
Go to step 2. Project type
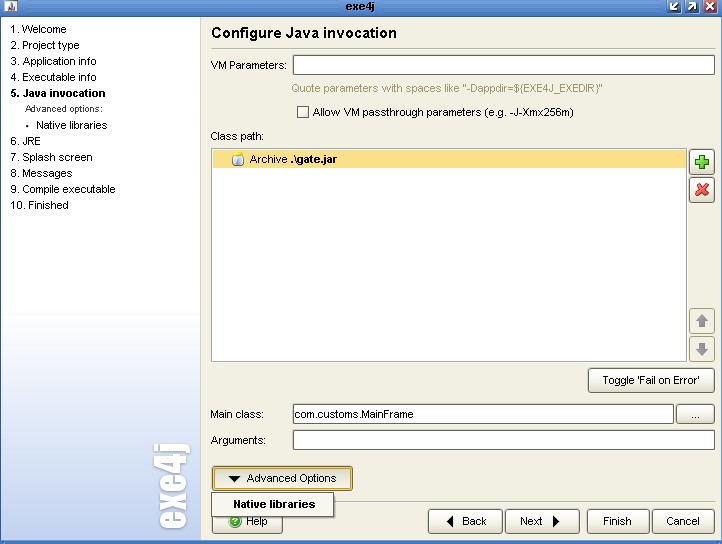[x=45, y=45]
